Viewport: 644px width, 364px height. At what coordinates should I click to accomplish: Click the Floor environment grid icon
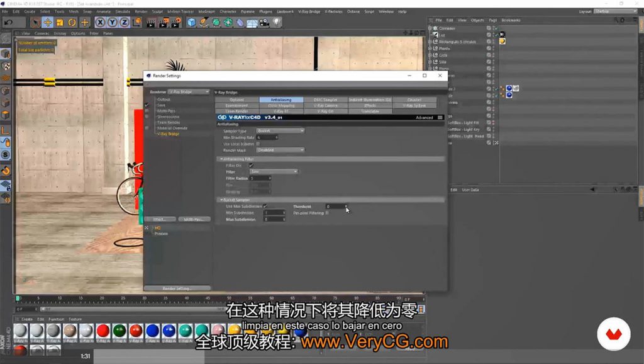[252, 22]
